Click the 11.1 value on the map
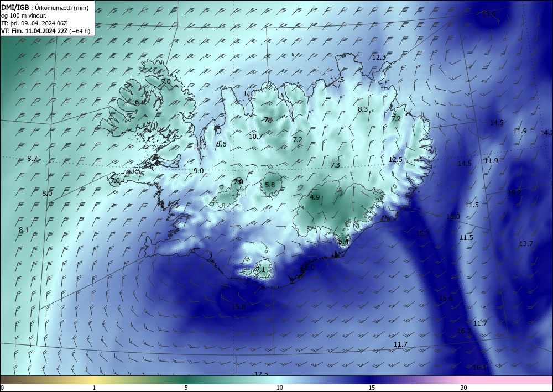 click(250, 94)
